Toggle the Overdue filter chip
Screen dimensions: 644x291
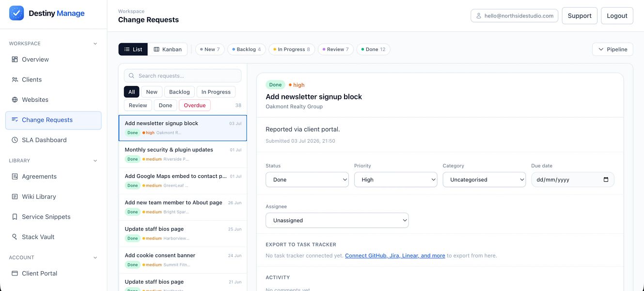coord(195,105)
